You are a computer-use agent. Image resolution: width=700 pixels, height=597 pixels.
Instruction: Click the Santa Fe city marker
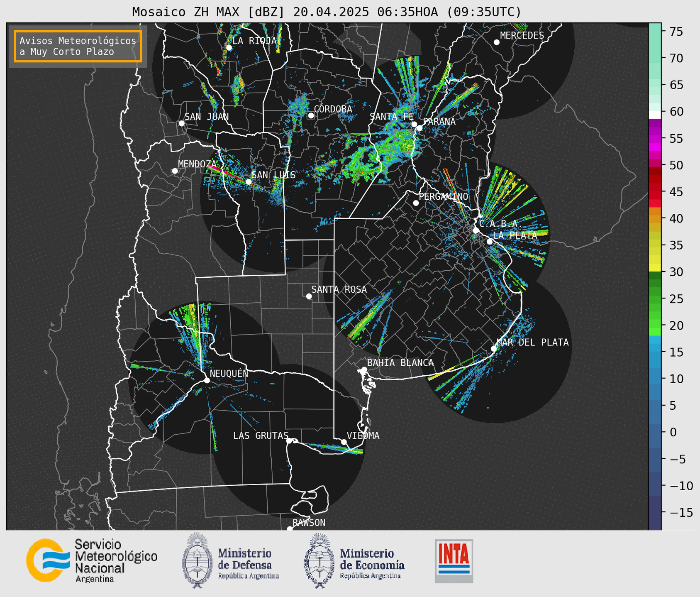coord(414,124)
